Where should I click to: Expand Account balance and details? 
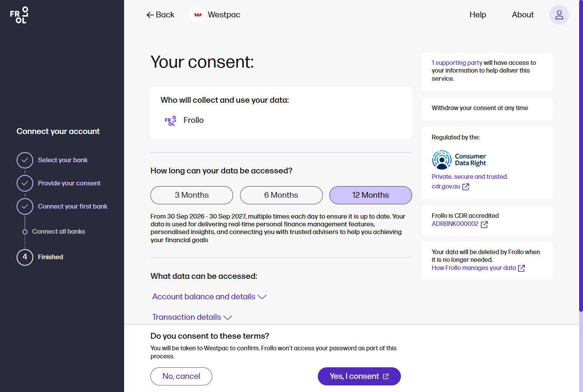209,297
